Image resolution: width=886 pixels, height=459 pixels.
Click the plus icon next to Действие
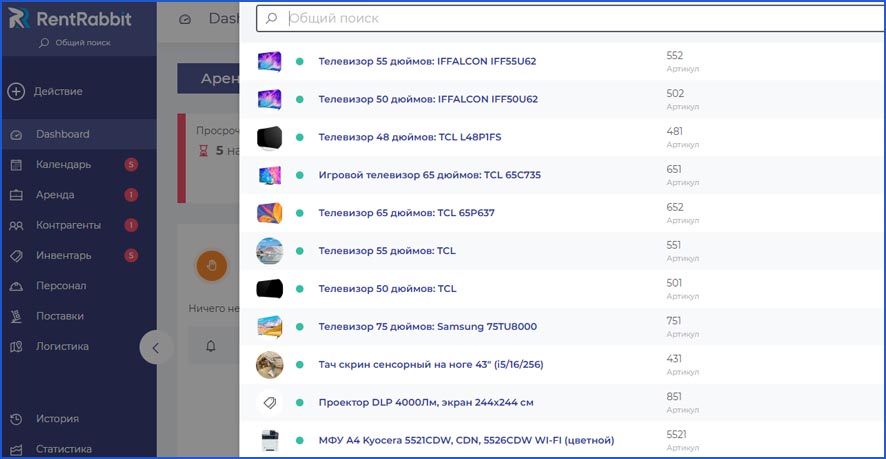coord(16,92)
